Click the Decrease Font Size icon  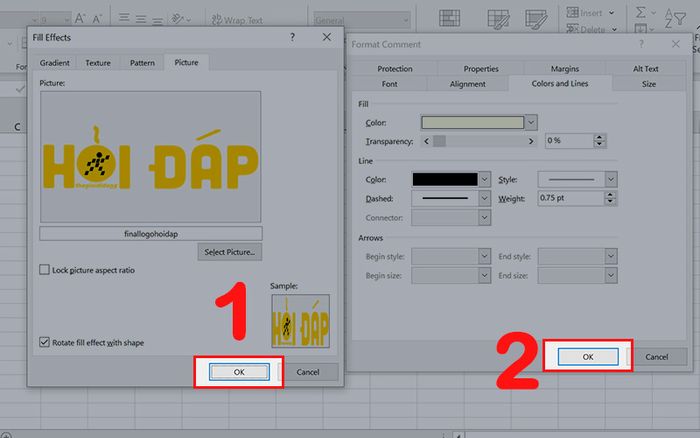[x=97, y=19]
